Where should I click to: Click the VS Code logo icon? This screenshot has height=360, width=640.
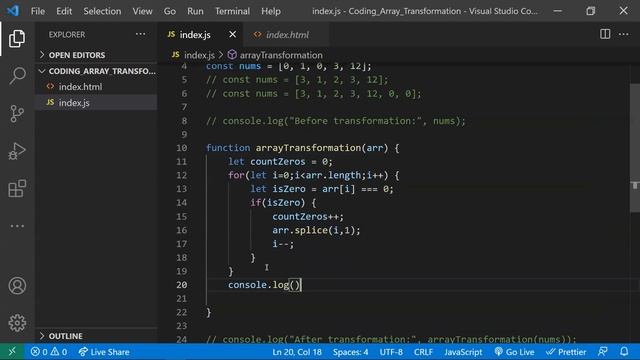point(13,11)
